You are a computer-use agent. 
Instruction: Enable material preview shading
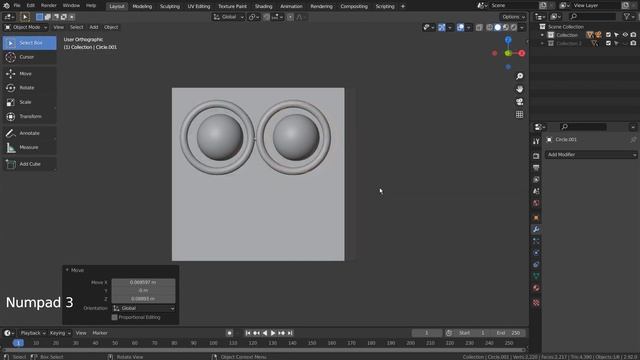point(506,27)
